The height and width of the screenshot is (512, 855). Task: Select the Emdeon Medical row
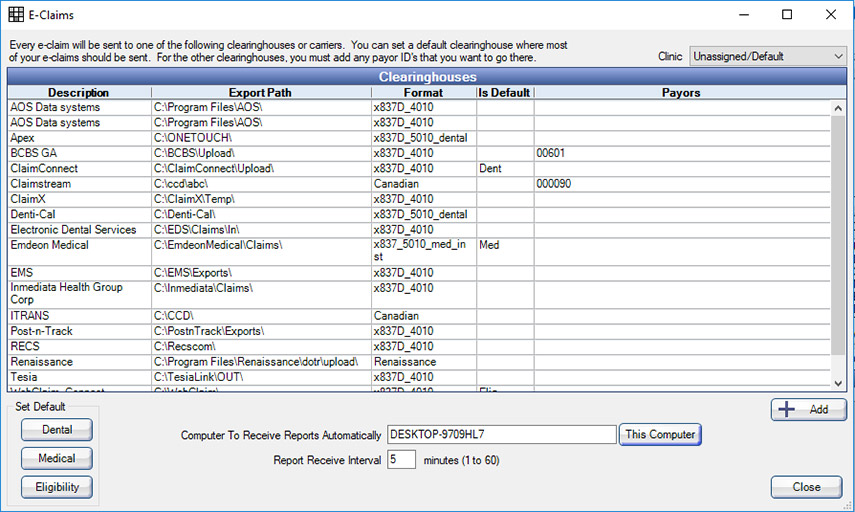tap(419, 251)
